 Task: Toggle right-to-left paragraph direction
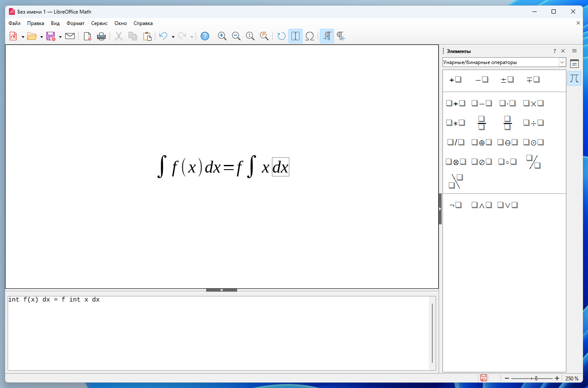pyautogui.click(x=341, y=36)
